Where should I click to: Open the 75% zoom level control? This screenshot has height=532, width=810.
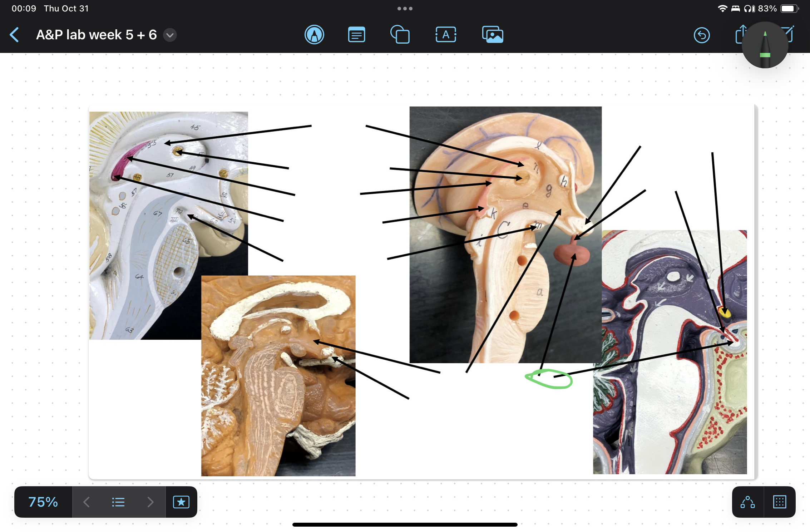pyautogui.click(x=43, y=502)
